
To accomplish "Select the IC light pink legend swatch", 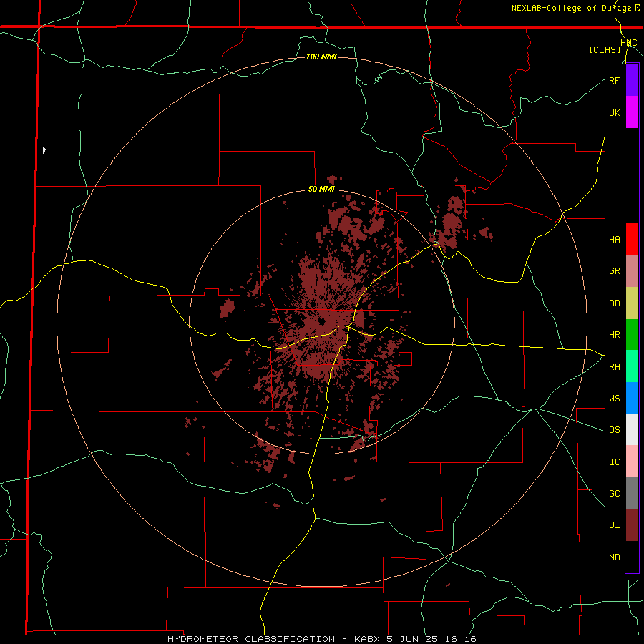I will (x=632, y=462).
